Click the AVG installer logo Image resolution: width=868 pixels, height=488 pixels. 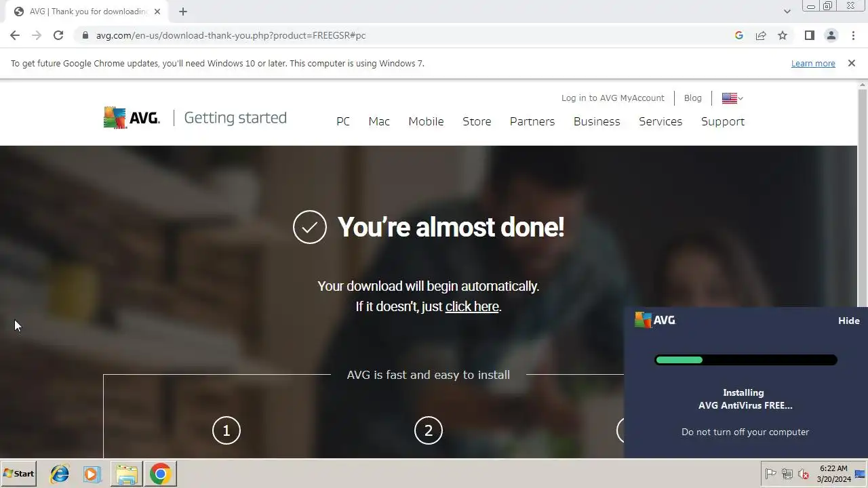click(x=655, y=320)
